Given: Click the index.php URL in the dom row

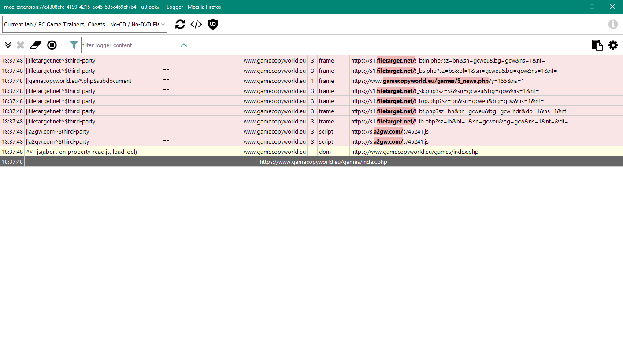Looking at the screenshot, I should click(415, 152).
